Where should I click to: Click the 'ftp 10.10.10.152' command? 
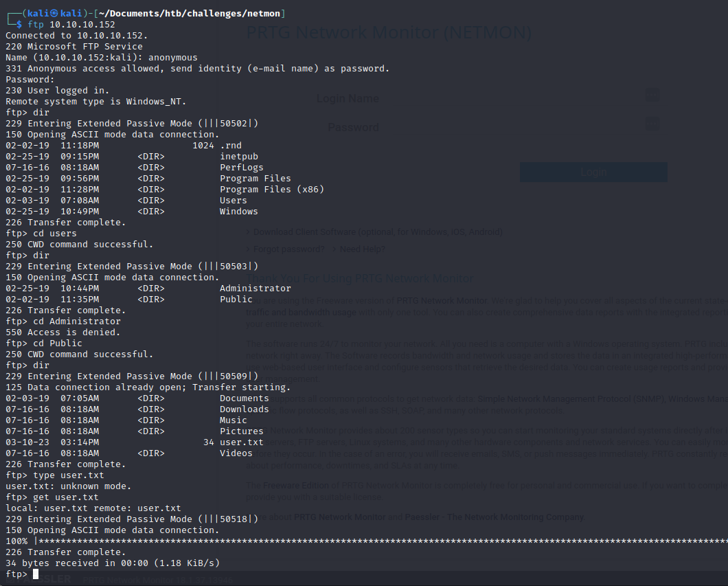(x=71, y=25)
